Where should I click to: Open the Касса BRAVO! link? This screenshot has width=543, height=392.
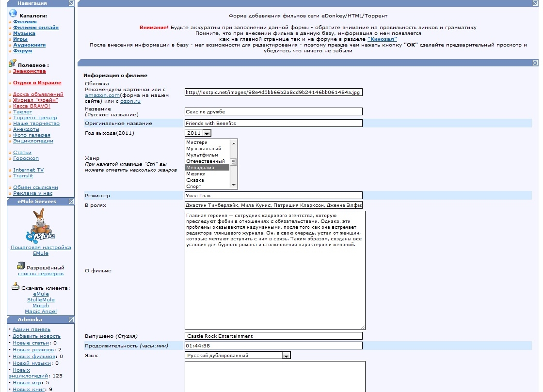click(x=32, y=106)
